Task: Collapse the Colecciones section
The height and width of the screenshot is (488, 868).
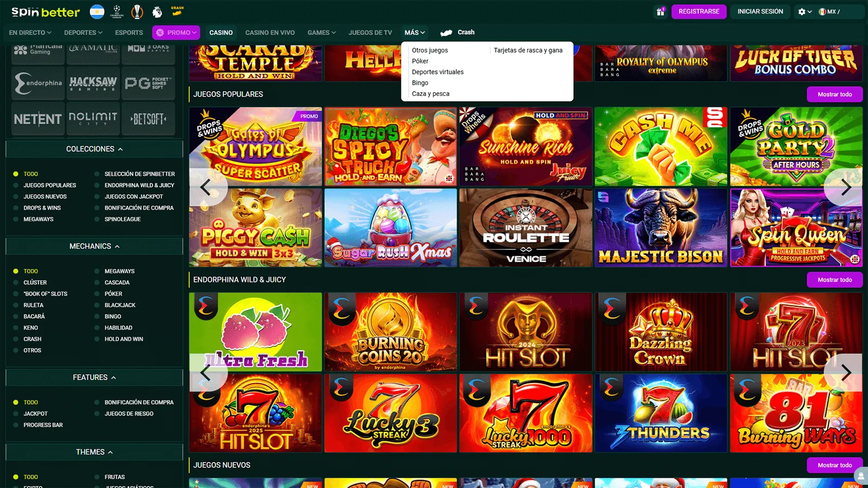Action: (94, 149)
